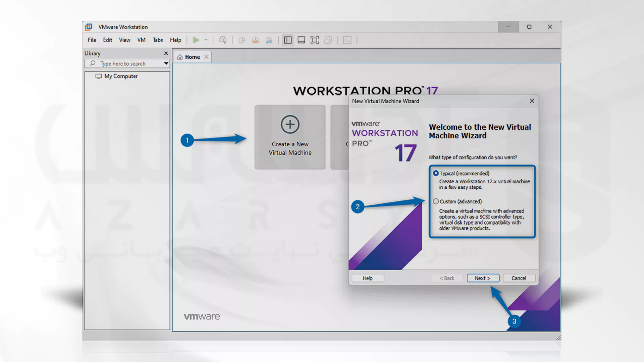
Task: Cancel the New Virtual Machine Wizard
Action: click(519, 278)
